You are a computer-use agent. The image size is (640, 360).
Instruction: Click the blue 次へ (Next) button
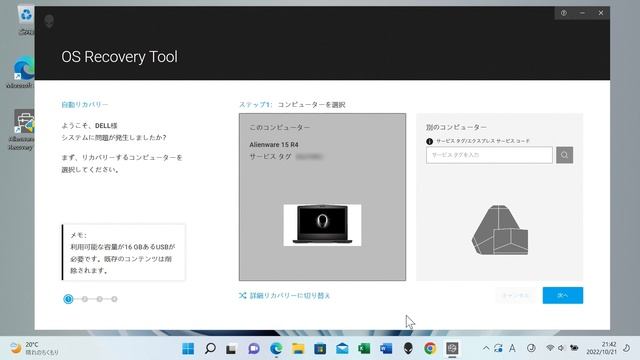[x=562, y=295]
